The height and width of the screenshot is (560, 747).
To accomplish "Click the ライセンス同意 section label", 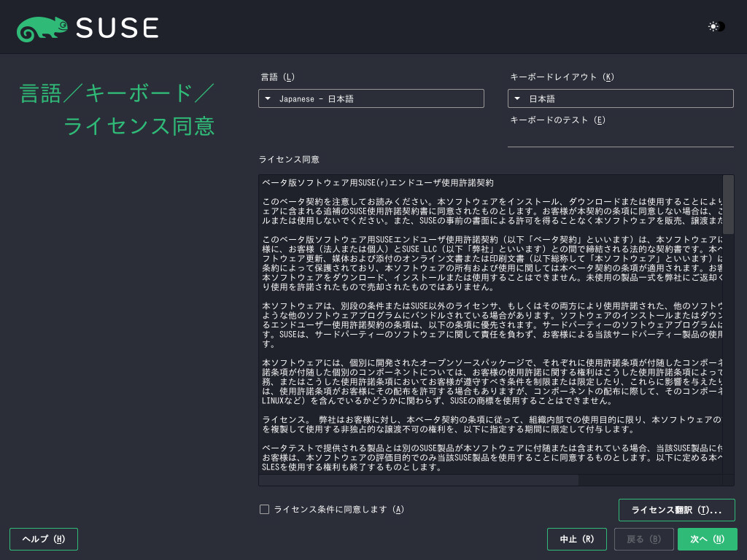I will point(289,160).
